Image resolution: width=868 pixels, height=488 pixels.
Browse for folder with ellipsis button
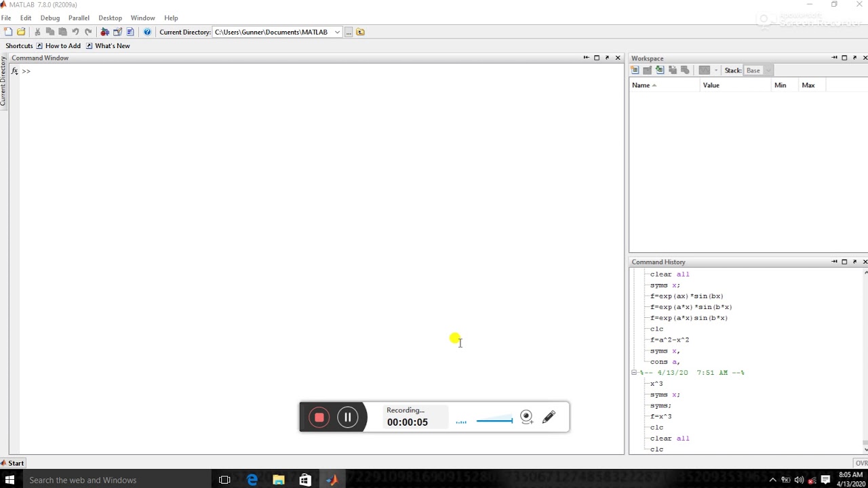point(349,32)
